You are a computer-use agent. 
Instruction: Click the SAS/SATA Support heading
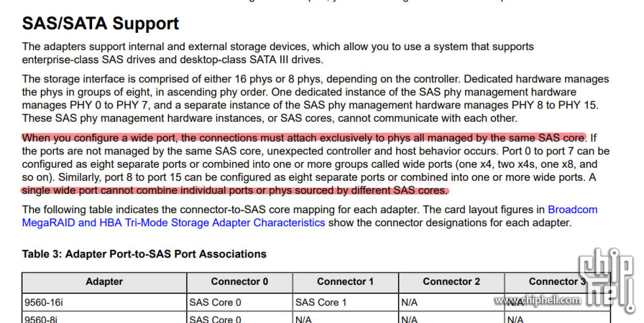(101, 24)
